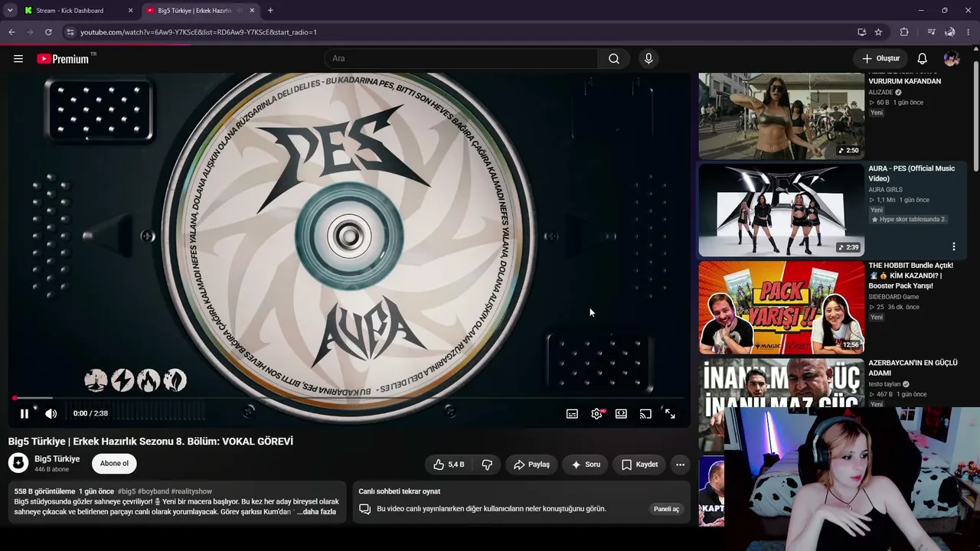This screenshot has height=551, width=980.
Task: Open the #big5 hashtag link
Action: [x=126, y=491]
